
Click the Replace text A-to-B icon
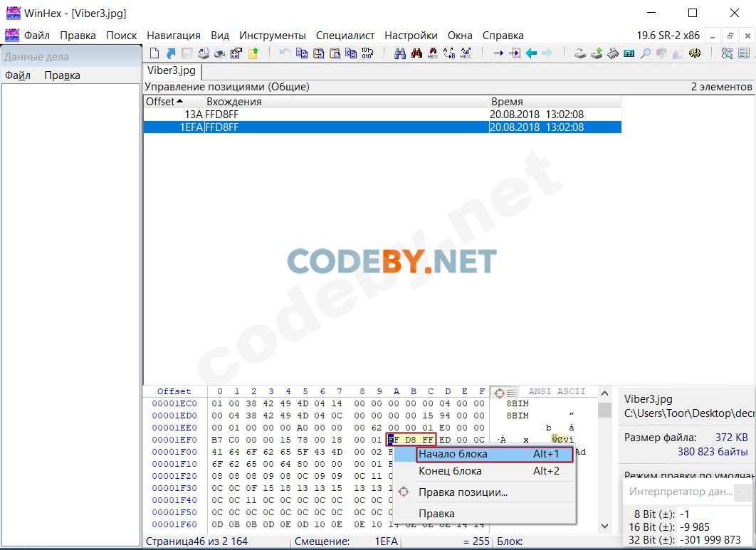[449, 53]
